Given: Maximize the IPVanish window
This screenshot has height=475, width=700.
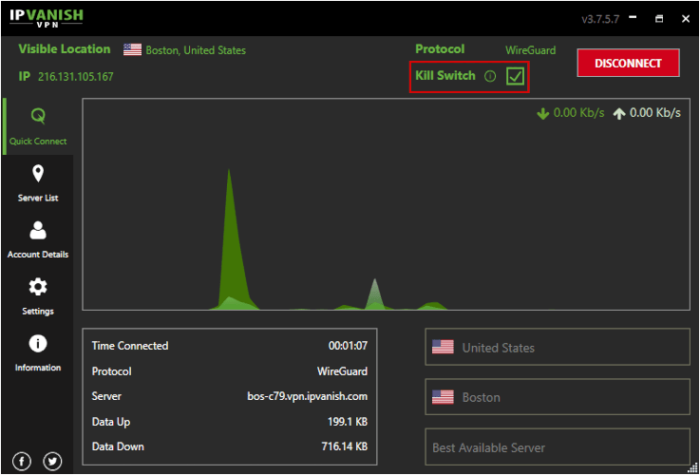Looking at the screenshot, I should 659,19.
